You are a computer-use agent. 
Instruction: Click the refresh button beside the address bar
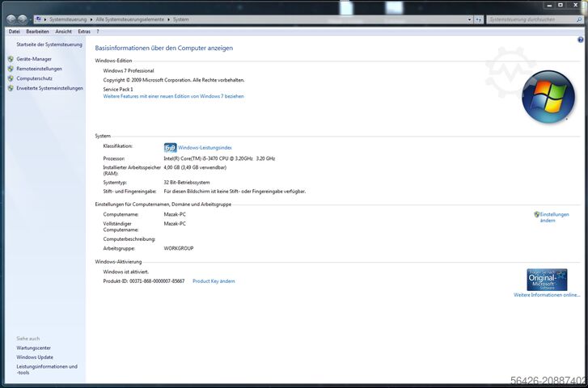478,19
